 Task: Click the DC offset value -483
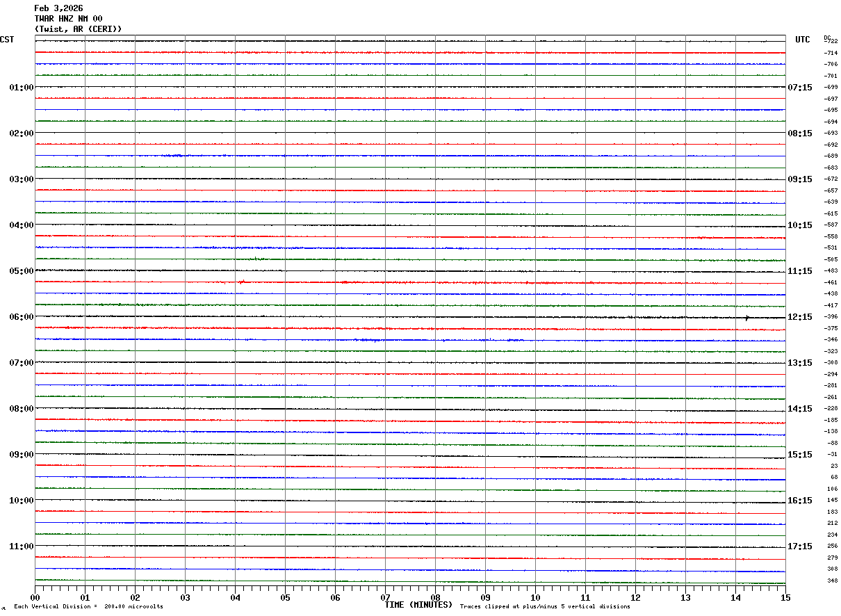(x=831, y=271)
